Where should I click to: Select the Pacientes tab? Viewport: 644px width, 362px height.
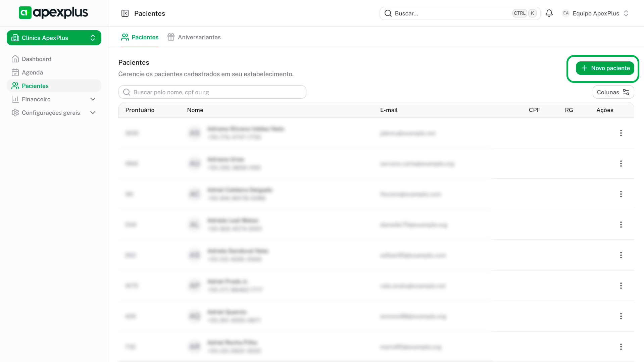140,37
